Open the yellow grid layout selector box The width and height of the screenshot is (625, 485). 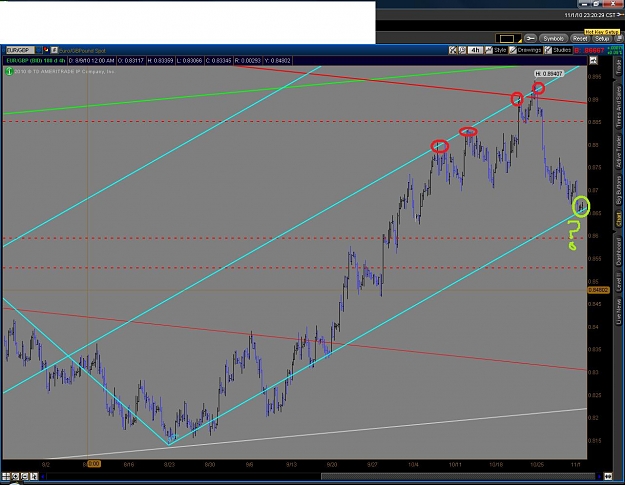click(x=507, y=39)
